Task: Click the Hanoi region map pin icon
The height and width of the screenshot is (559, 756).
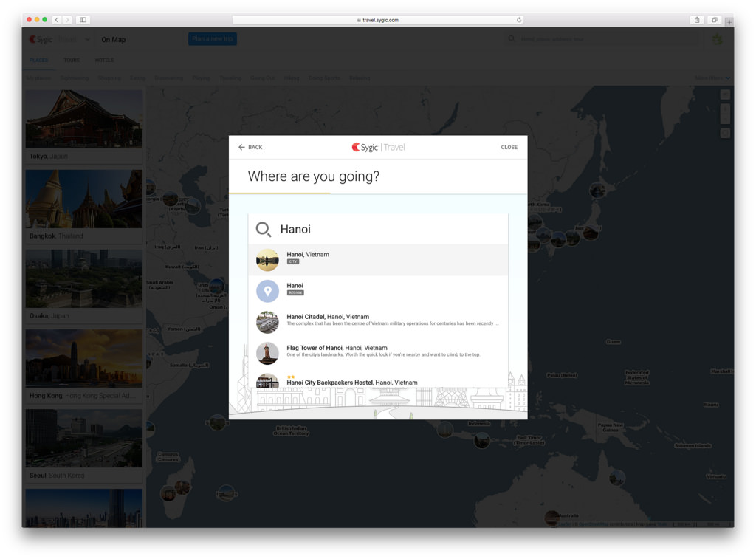Action: pos(267,292)
